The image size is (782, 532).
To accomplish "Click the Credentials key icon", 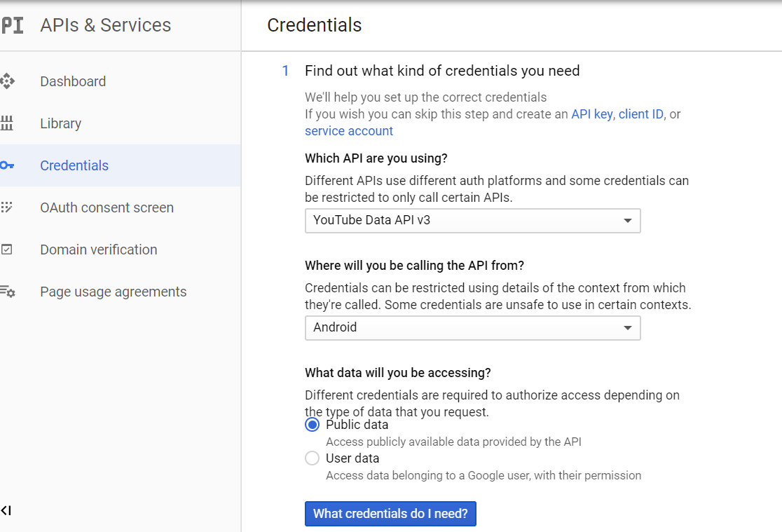I will 7,165.
